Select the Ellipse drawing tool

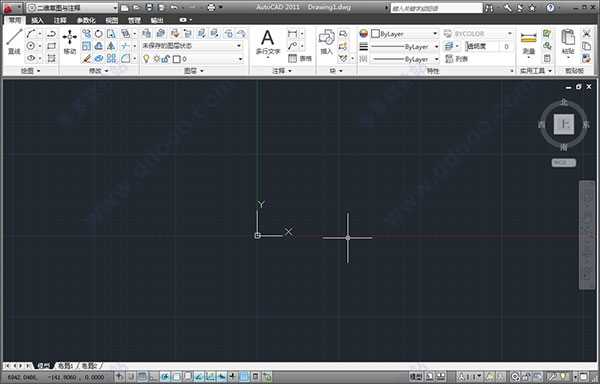tap(31, 58)
